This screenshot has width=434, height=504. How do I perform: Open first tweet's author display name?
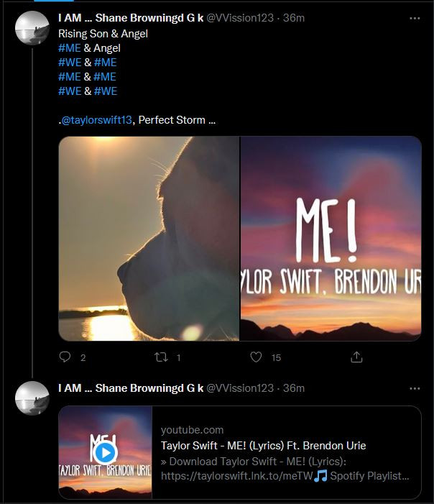click(131, 18)
